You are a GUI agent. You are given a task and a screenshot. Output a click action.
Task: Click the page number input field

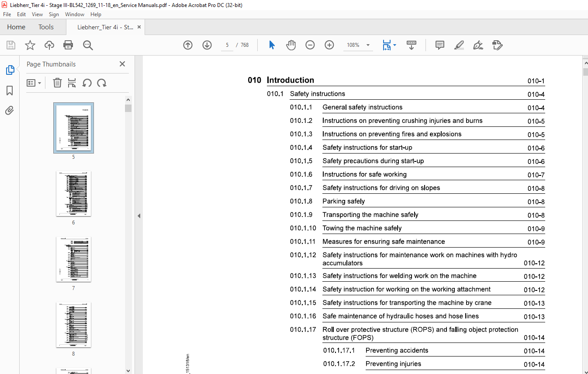[x=227, y=45]
